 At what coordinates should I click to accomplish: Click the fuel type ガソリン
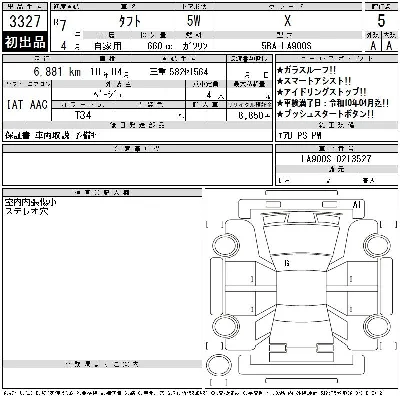tap(195, 46)
